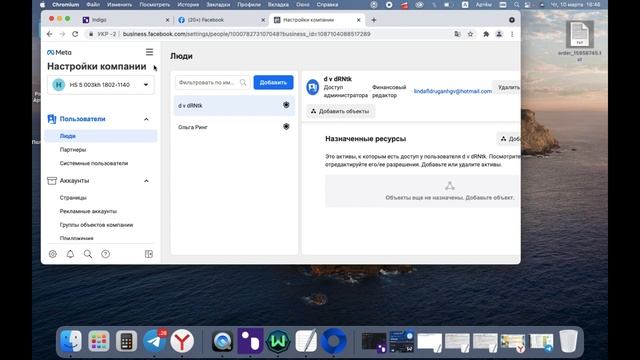This screenshot has width=640, height=360.
Task: Select Люди in the sidebar
Action: 100,136
